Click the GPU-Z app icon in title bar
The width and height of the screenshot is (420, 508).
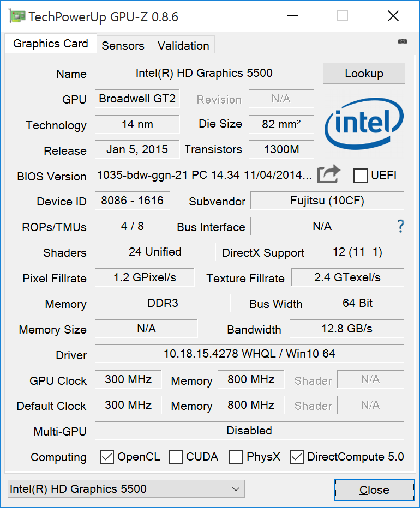click(17, 16)
